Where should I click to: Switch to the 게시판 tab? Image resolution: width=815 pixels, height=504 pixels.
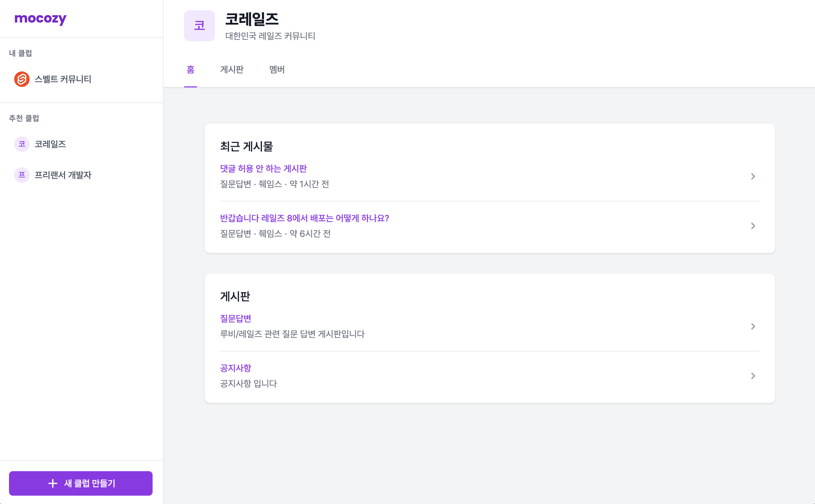click(x=232, y=69)
